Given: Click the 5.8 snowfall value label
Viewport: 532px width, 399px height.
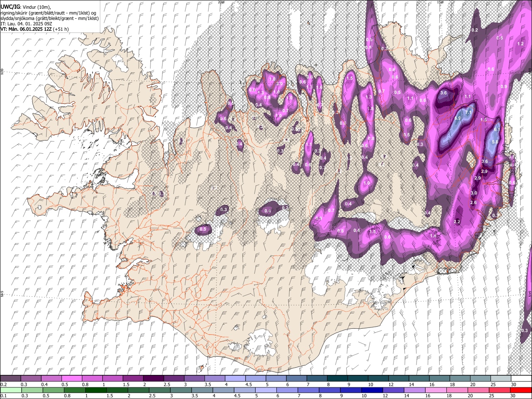Looking at the screenshot, I should (x=495, y=142).
